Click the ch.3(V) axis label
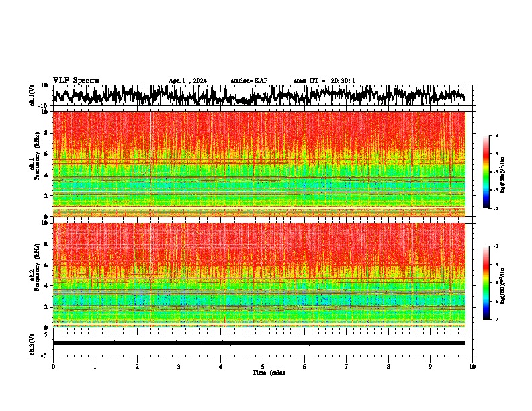 click(32, 345)
